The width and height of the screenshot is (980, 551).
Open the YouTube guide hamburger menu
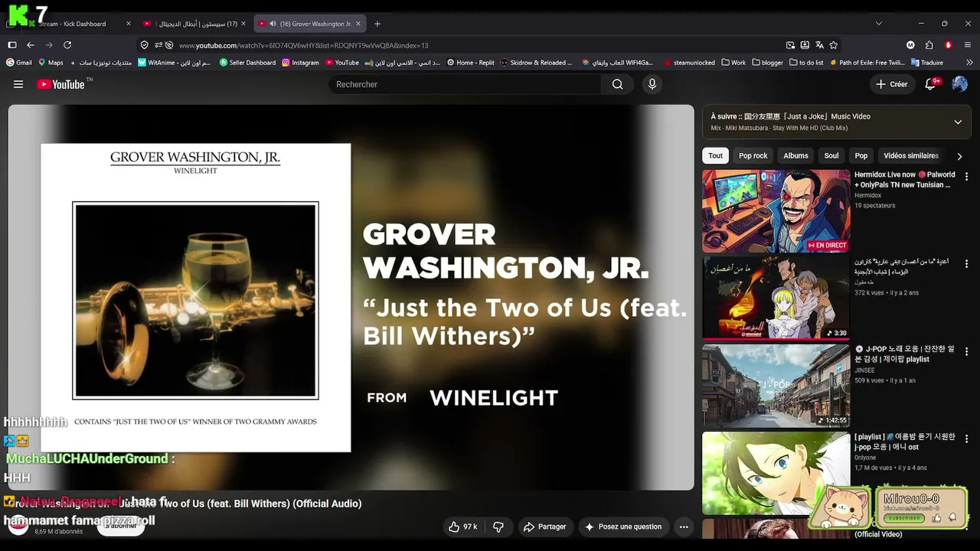point(18,84)
